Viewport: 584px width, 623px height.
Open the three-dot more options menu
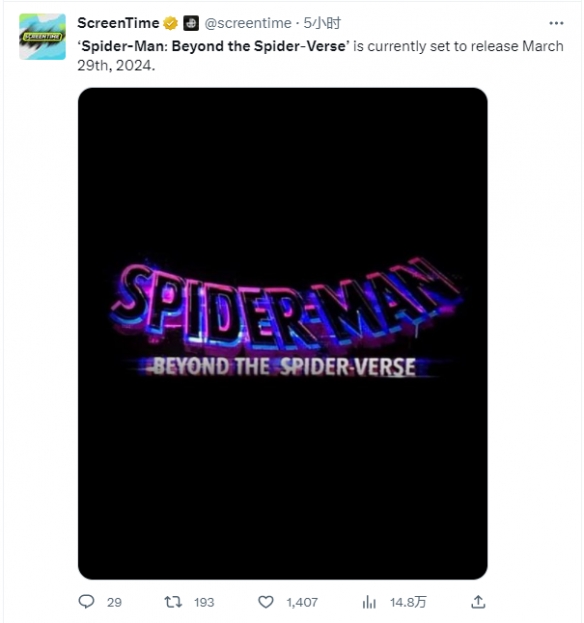point(556,23)
